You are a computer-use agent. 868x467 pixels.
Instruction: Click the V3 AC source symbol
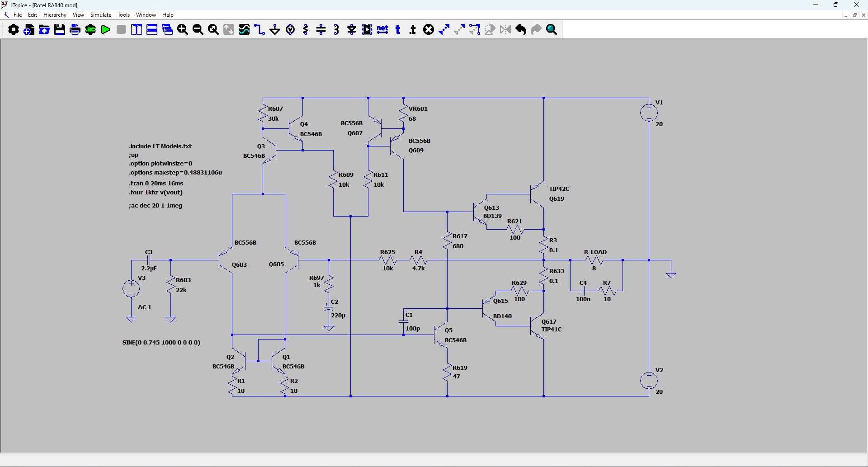131,288
